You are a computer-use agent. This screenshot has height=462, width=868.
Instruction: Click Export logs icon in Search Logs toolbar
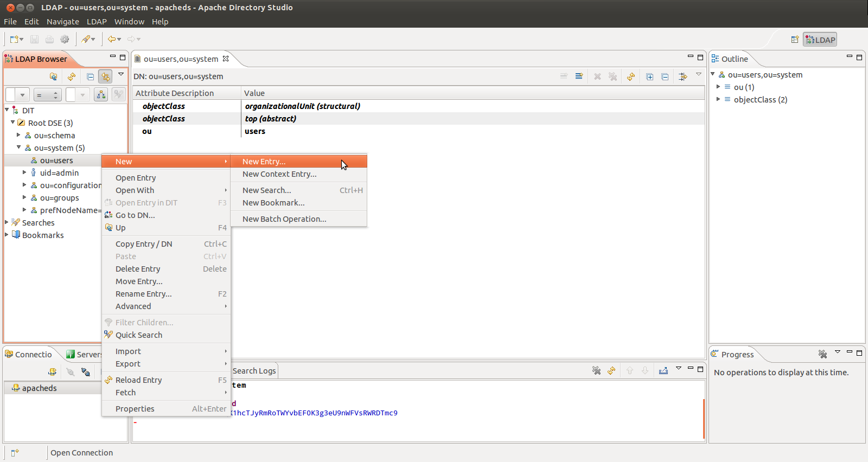pos(663,370)
